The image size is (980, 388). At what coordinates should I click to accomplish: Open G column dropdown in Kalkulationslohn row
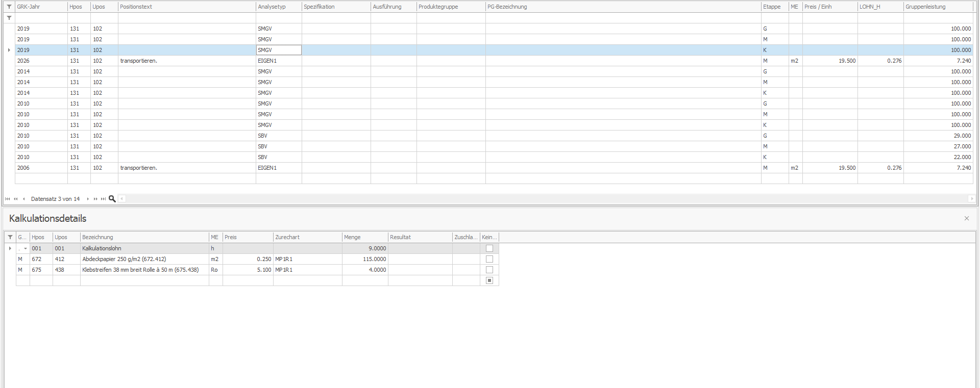pyautogui.click(x=26, y=249)
